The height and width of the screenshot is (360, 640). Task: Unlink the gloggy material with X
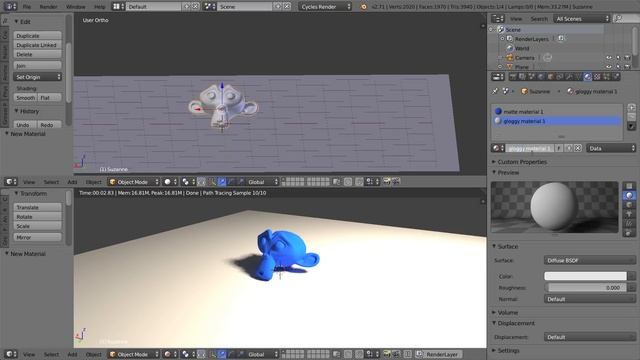tap(578, 148)
